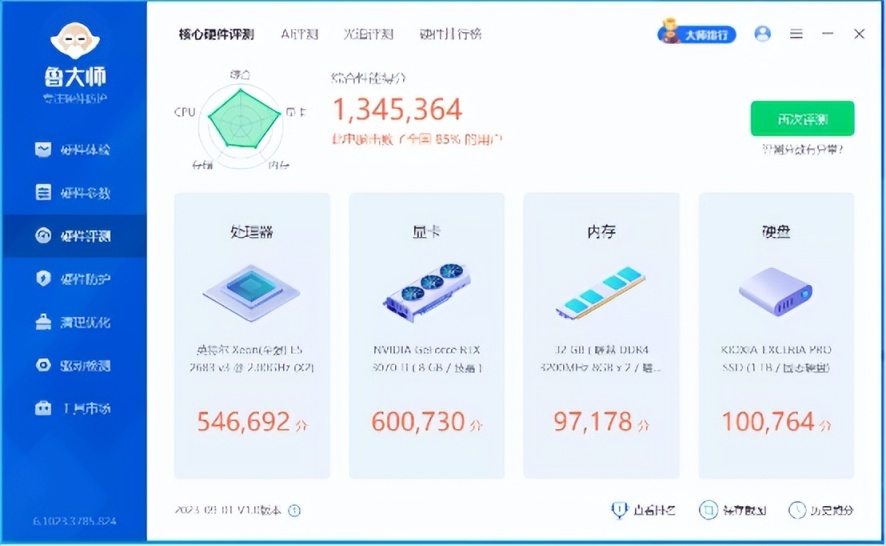Click the NVIDIA GeForce RTX 3070 Ti description
The image size is (886, 546).
tap(427, 358)
